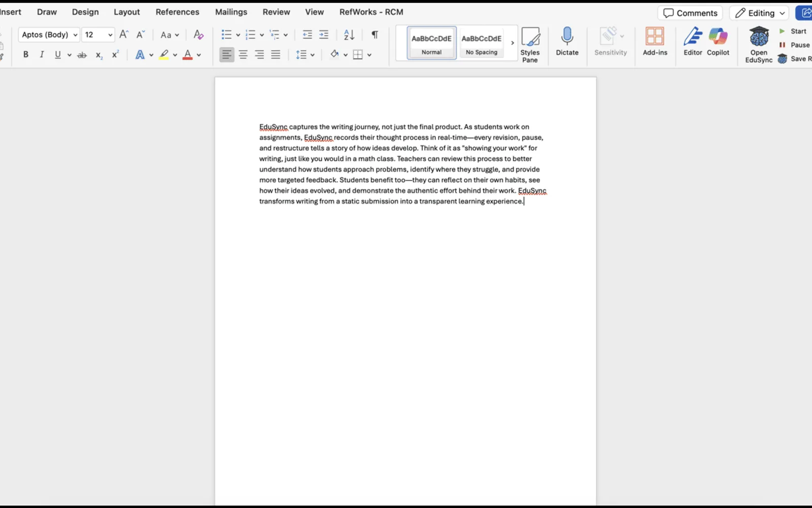Click the Sort A-Z icon
The height and width of the screenshot is (508, 812).
coord(349,35)
